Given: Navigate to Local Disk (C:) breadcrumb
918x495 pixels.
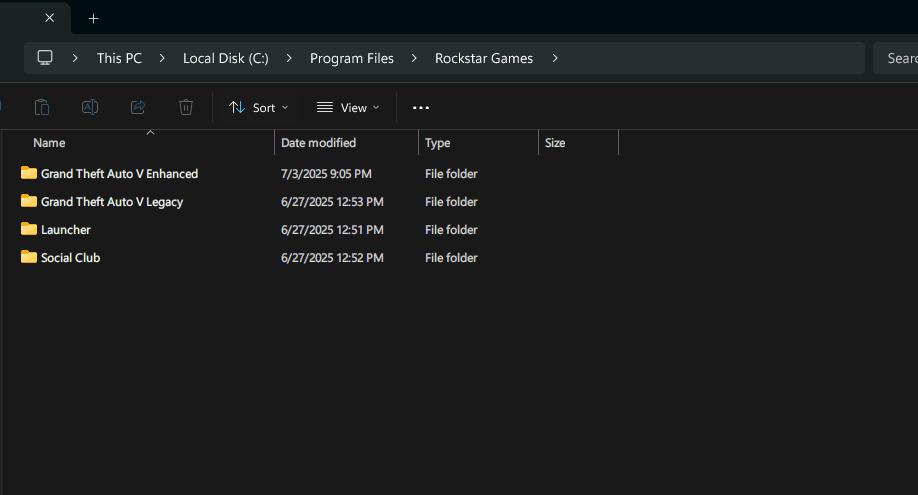Looking at the screenshot, I should 225,58.
